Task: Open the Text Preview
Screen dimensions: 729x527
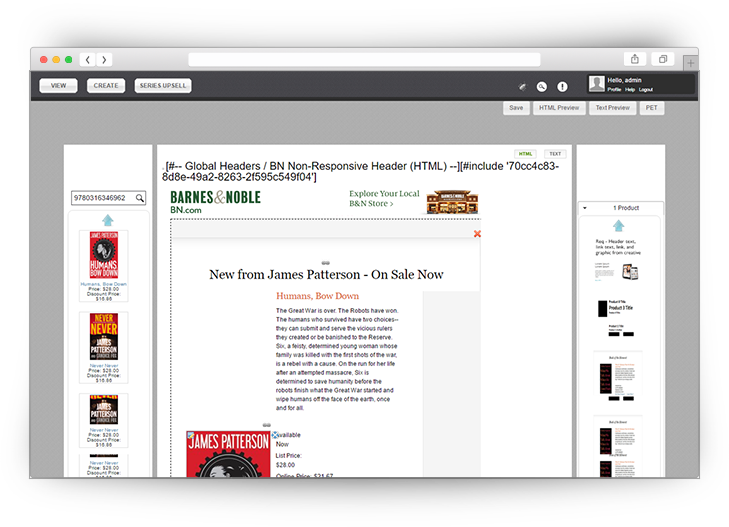Action: 612,108
